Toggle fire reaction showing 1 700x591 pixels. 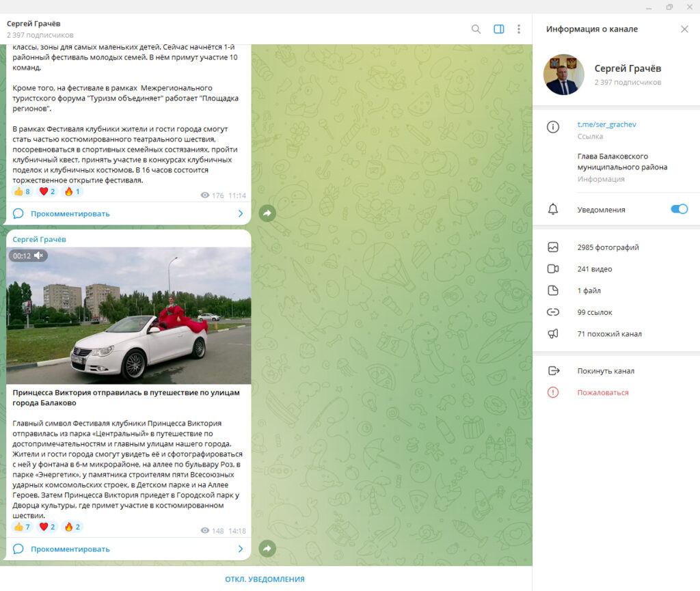pyautogui.click(x=72, y=192)
